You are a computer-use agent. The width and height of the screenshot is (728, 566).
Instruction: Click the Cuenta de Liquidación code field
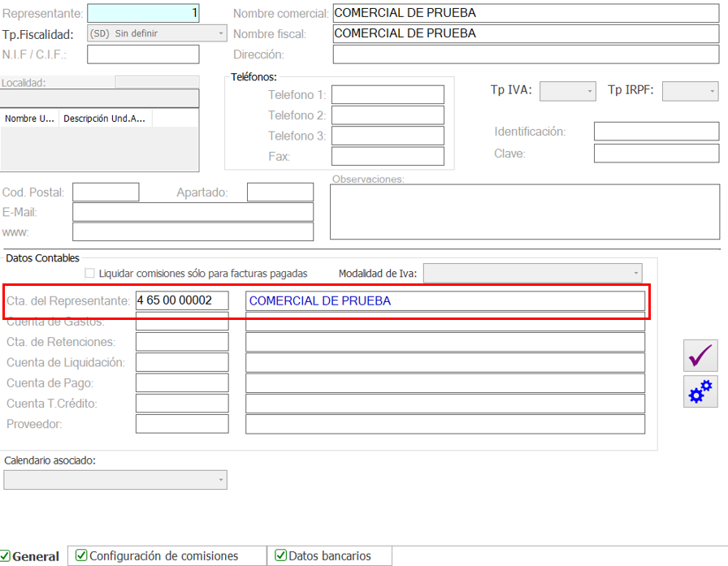[182, 362]
